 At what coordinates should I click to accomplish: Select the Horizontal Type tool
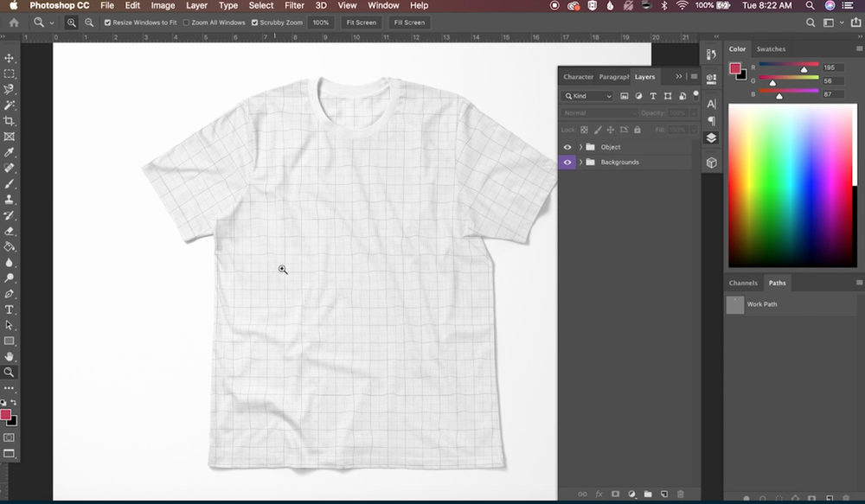pyautogui.click(x=9, y=309)
